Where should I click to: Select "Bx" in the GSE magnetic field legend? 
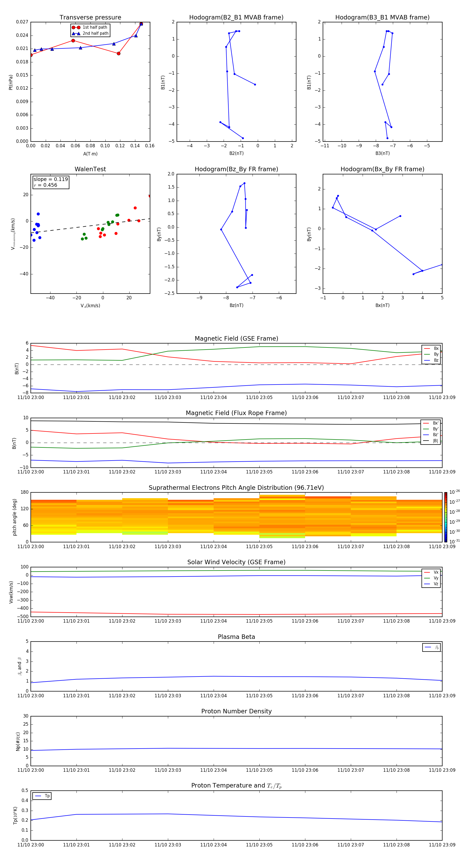point(431,349)
